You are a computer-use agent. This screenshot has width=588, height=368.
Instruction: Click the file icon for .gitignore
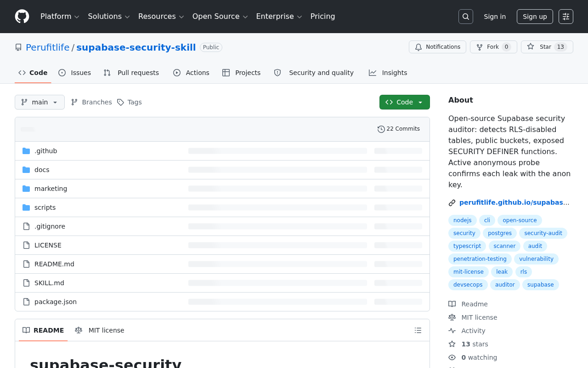point(26,226)
